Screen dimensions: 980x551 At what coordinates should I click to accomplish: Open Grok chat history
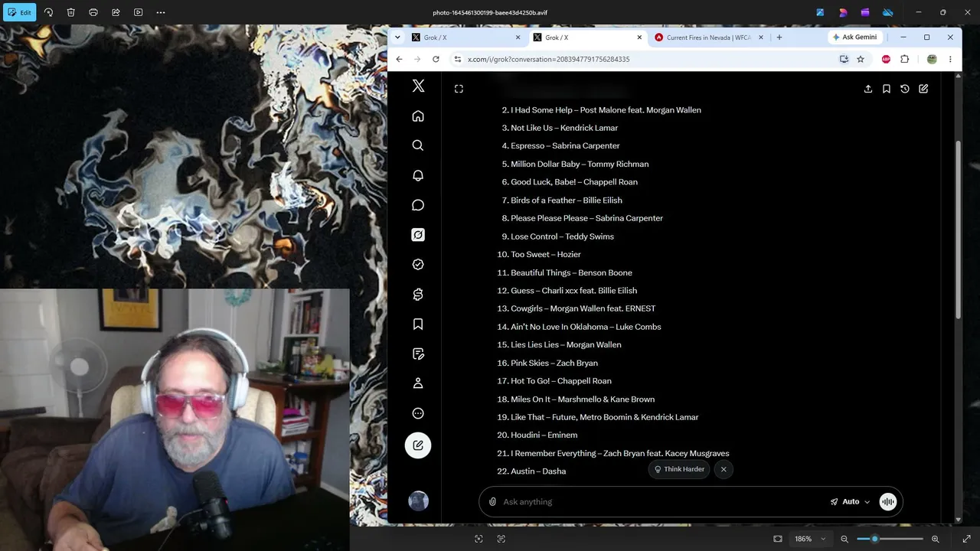click(905, 89)
